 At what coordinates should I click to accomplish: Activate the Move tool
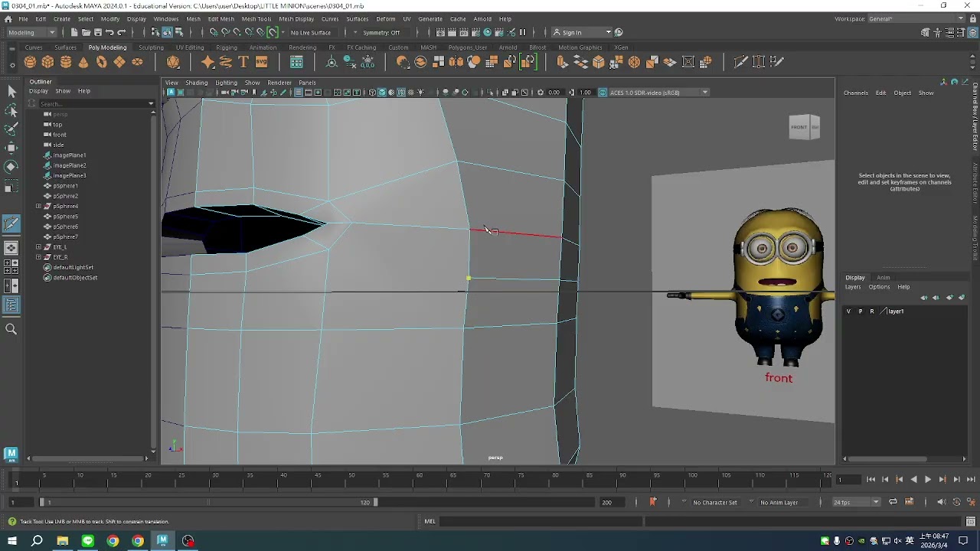coord(11,148)
